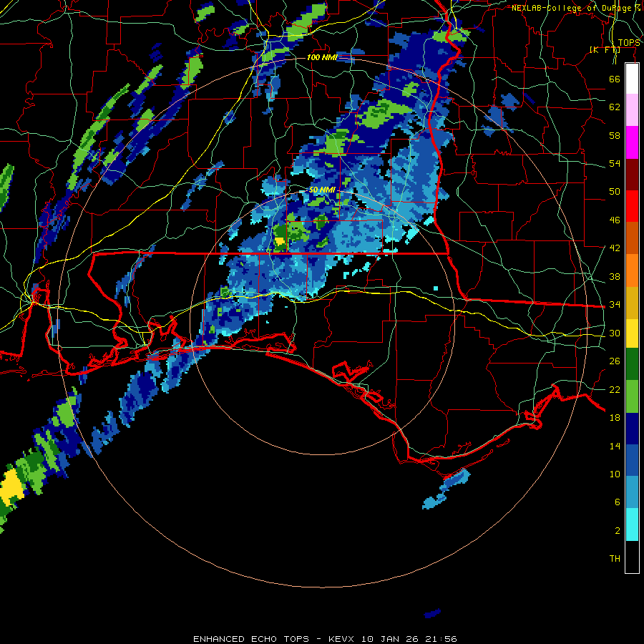The image size is (644, 644).
Task: Click the small yellow echo cell near radar center
Action: [x=280, y=240]
